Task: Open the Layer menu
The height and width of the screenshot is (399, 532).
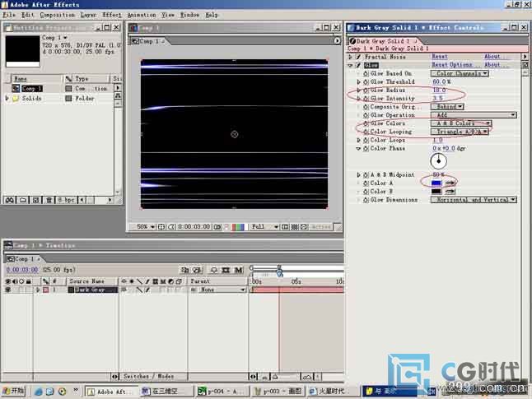Action: (x=89, y=15)
